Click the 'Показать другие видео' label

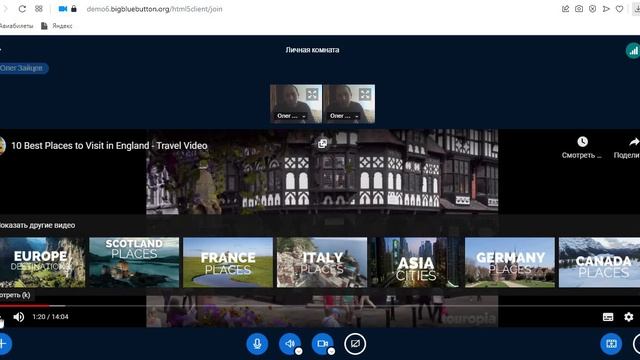tap(38, 225)
